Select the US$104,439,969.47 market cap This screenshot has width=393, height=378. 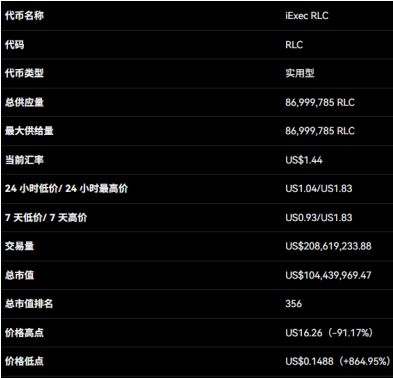pos(328,275)
